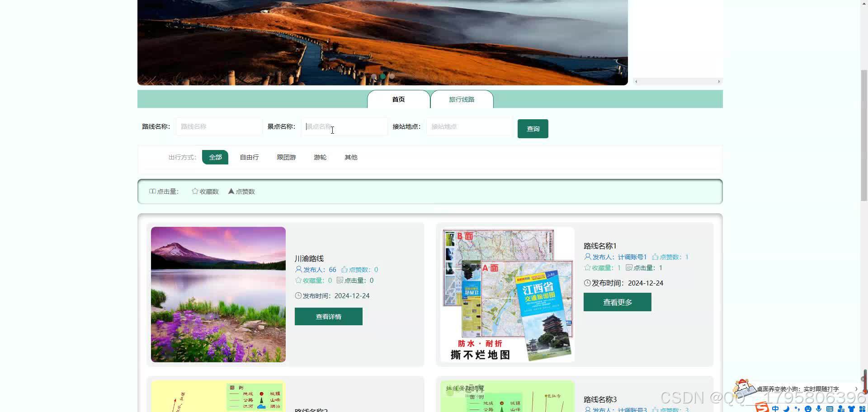The height and width of the screenshot is (412, 868).
Task: Select the 游轮 travel mode filter
Action: (x=320, y=157)
